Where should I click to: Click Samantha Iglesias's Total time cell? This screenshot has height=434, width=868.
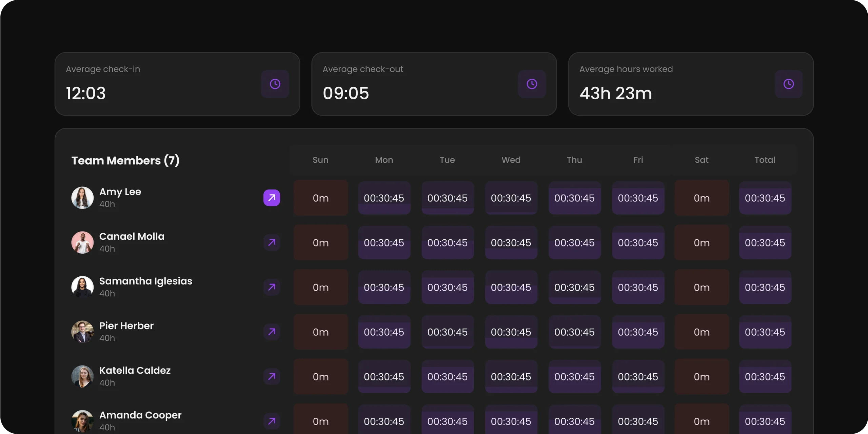click(x=765, y=288)
